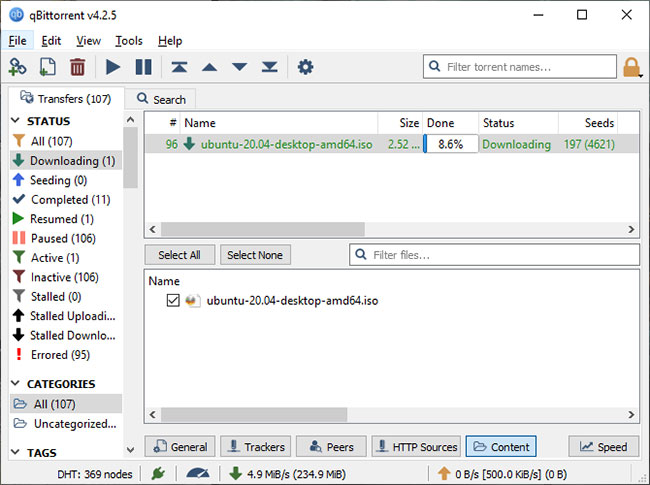The width and height of the screenshot is (650, 485).
Task: Uncheck ubuntu-20.04-desktop-amd64.iso file checkbox
Action: tap(173, 300)
